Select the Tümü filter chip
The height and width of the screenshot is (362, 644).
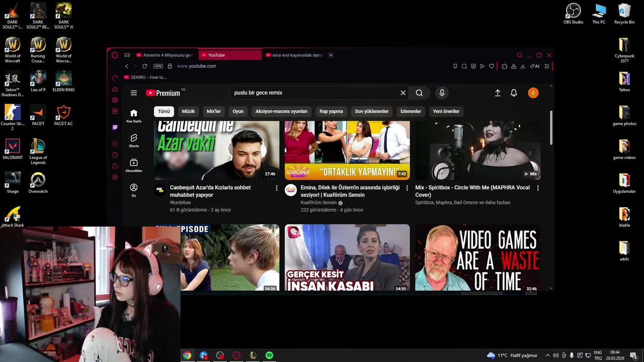tap(164, 112)
